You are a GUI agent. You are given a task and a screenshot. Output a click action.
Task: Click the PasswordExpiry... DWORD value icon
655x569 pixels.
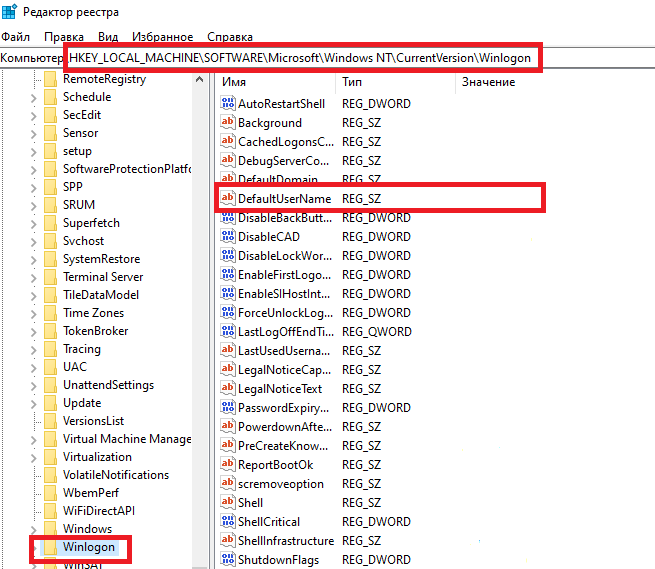(228, 407)
